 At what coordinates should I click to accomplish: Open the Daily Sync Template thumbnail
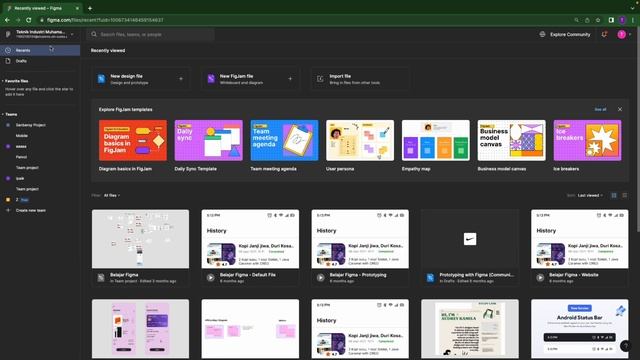point(209,140)
